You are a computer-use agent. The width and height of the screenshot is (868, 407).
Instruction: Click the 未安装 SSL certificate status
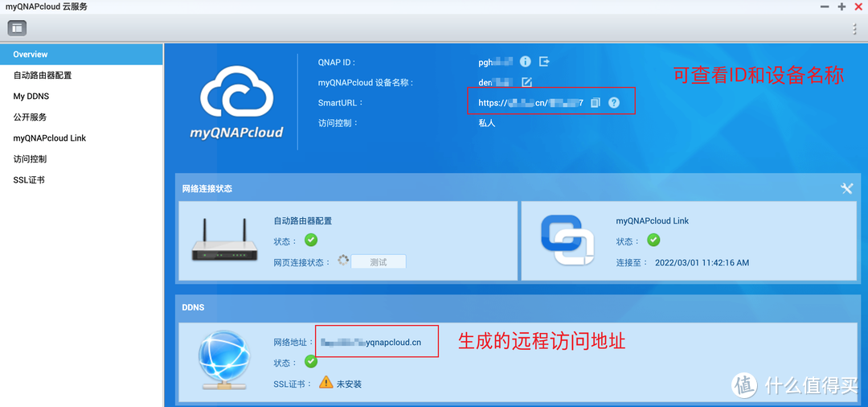[349, 383]
